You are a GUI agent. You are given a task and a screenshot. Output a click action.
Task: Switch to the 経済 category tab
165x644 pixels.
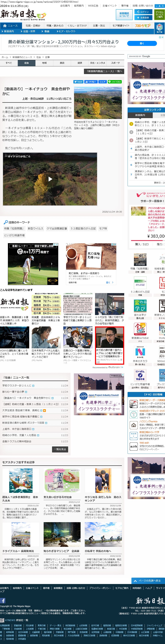[x=80, y=63]
